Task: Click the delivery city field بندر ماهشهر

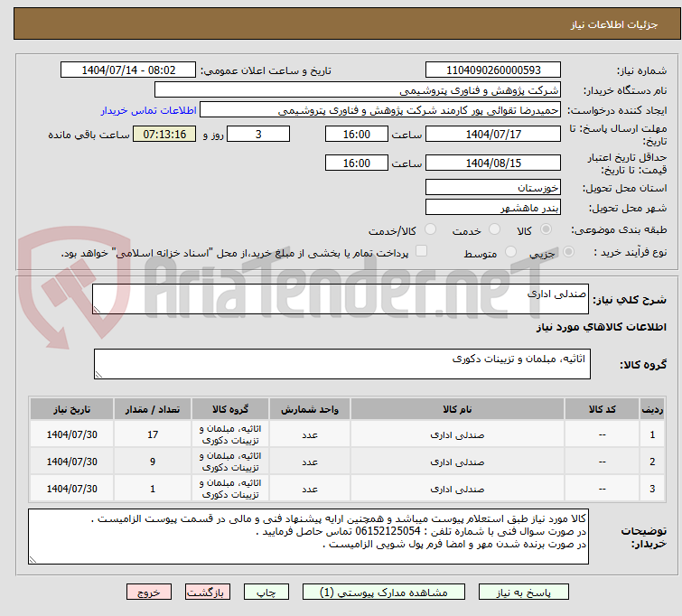Action: tap(493, 208)
